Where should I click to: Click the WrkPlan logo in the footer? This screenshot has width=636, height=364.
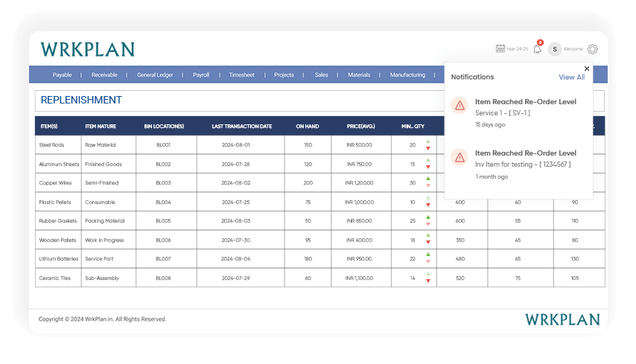pyautogui.click(x=562, y=319)
